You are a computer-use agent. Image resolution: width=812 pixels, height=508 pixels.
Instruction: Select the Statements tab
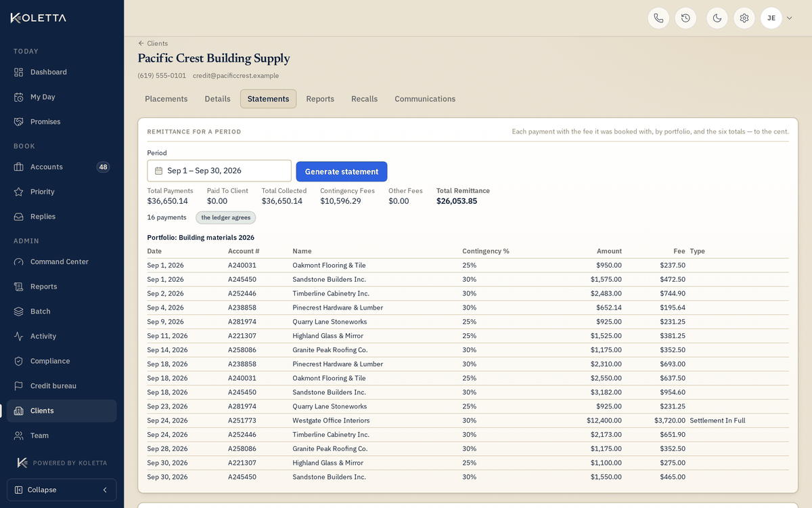[268, 99]
